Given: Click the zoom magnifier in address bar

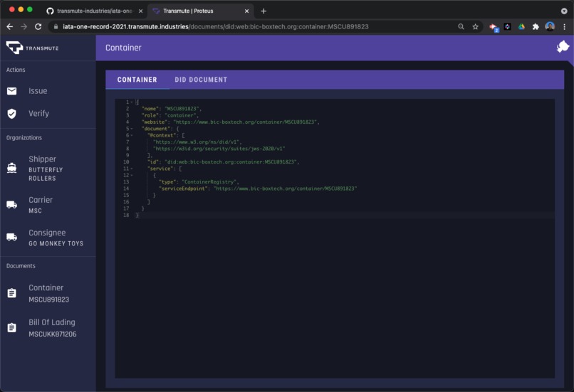Looking at the screenshot, I should 461,27.
